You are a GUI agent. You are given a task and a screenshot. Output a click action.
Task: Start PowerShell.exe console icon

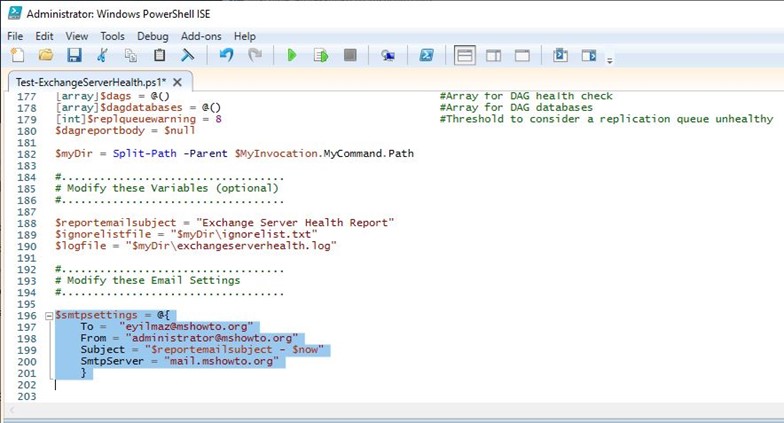[x=426, y=55]
